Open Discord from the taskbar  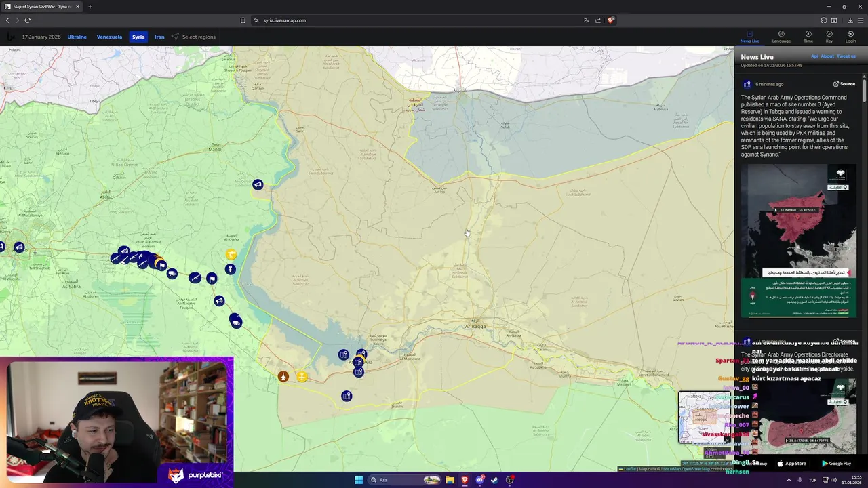(x=479, y=480)
